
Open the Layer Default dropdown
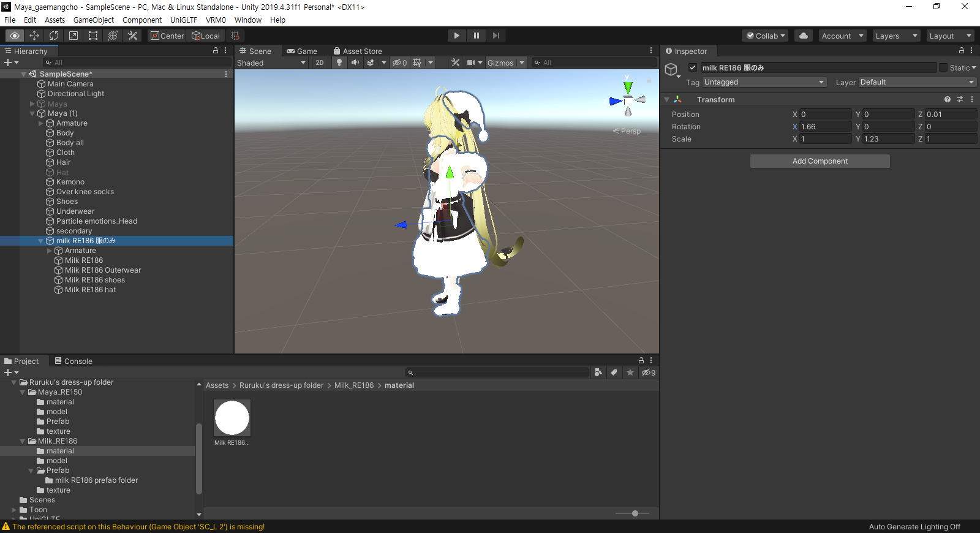pos(918,82)
